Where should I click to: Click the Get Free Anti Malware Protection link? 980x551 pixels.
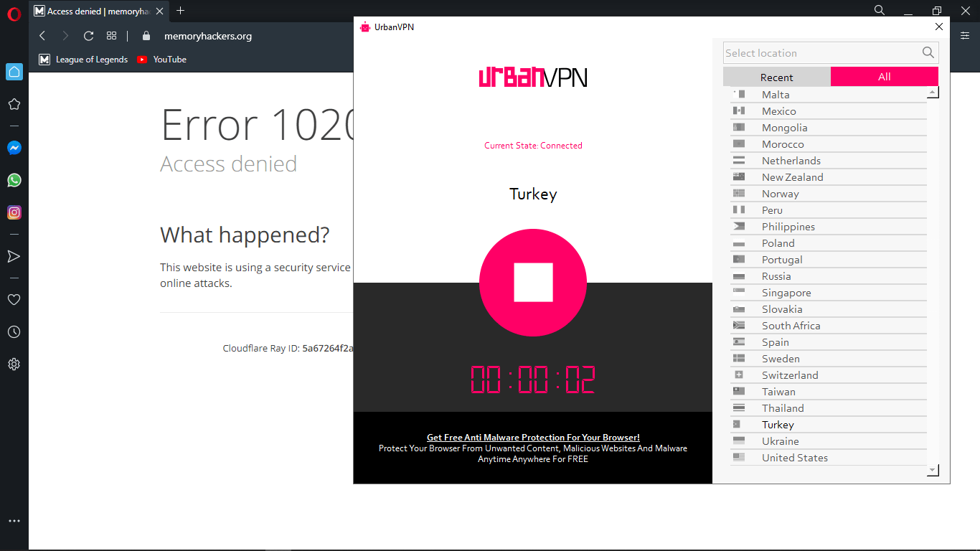tap(533, 437)
